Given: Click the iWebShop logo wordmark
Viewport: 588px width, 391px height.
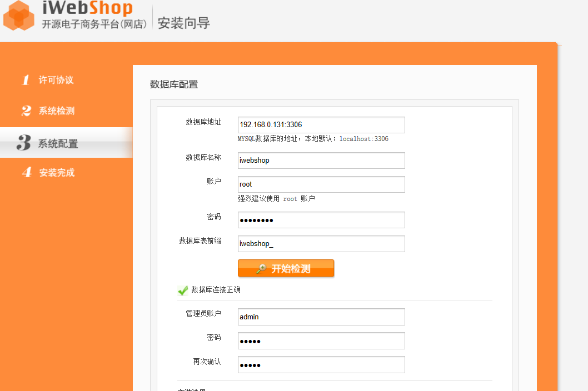Looking at the screenshot, I should pos(87,8).
